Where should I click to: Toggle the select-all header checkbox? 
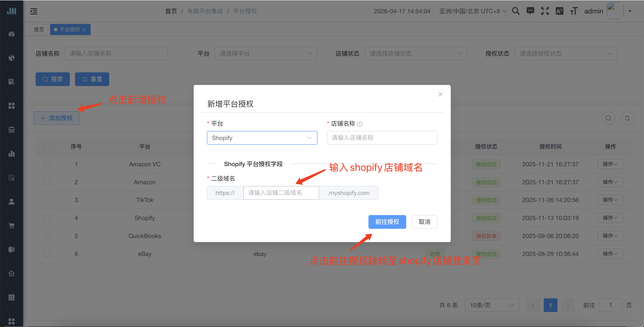point(47,147)
